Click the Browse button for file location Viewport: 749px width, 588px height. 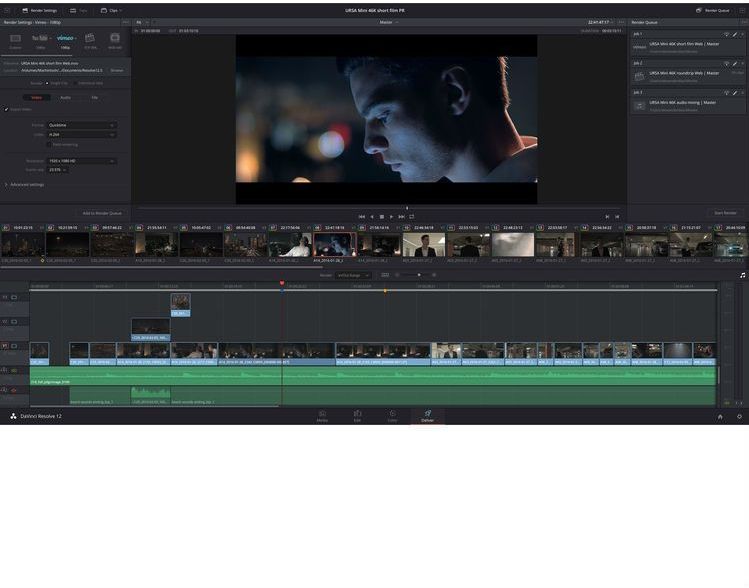(117, 70)
